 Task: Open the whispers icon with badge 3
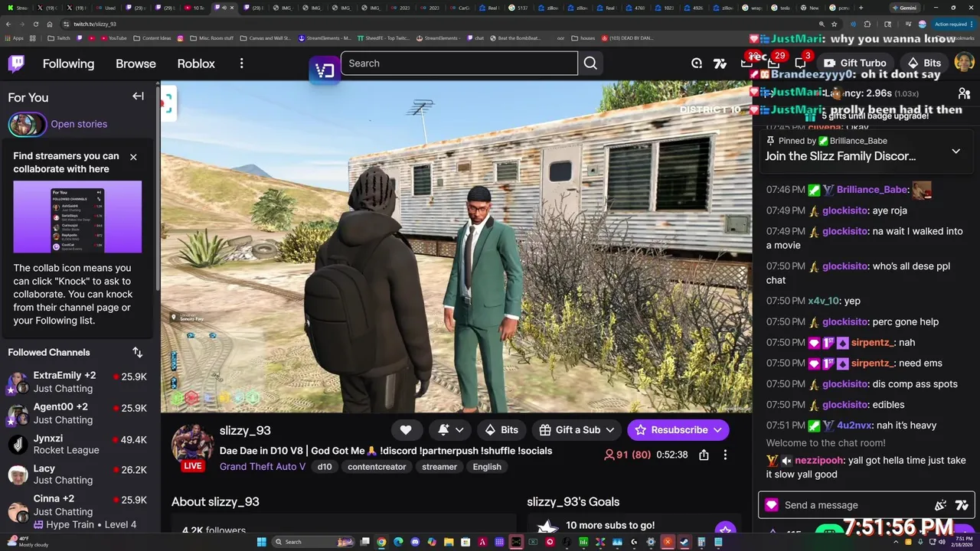(801, 62)
